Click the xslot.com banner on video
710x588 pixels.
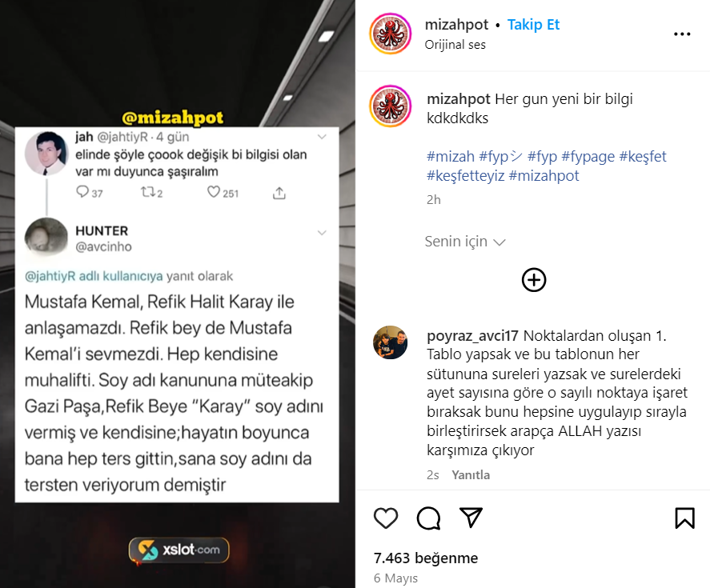click(179, 550)
